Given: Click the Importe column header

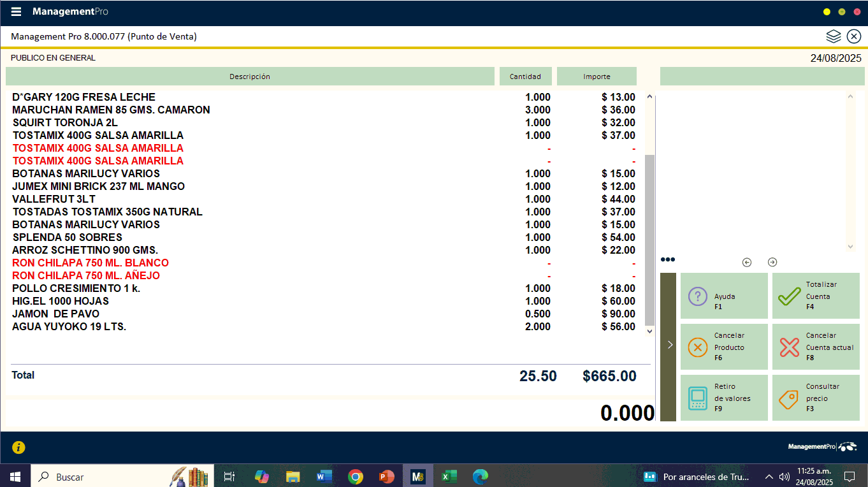Looking at the screenshot, I should 597,76.
